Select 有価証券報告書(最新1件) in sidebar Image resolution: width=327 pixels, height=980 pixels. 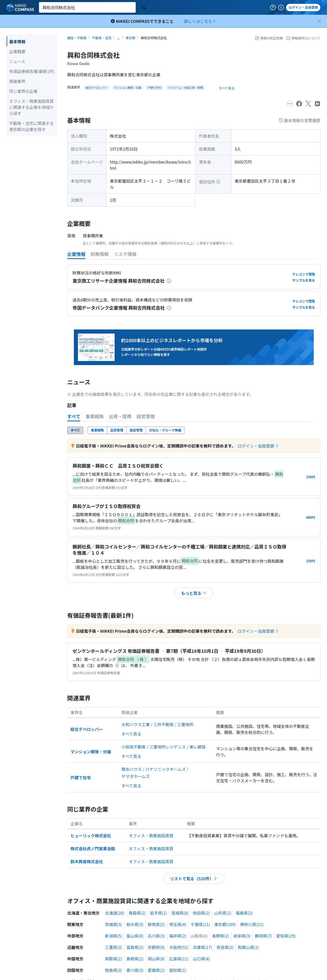pos(32,71)
